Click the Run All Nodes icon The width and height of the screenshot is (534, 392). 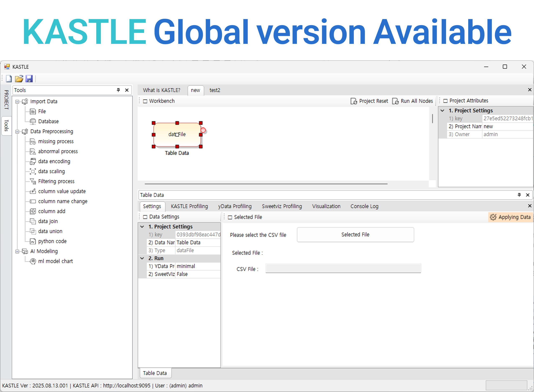[395, 101]
